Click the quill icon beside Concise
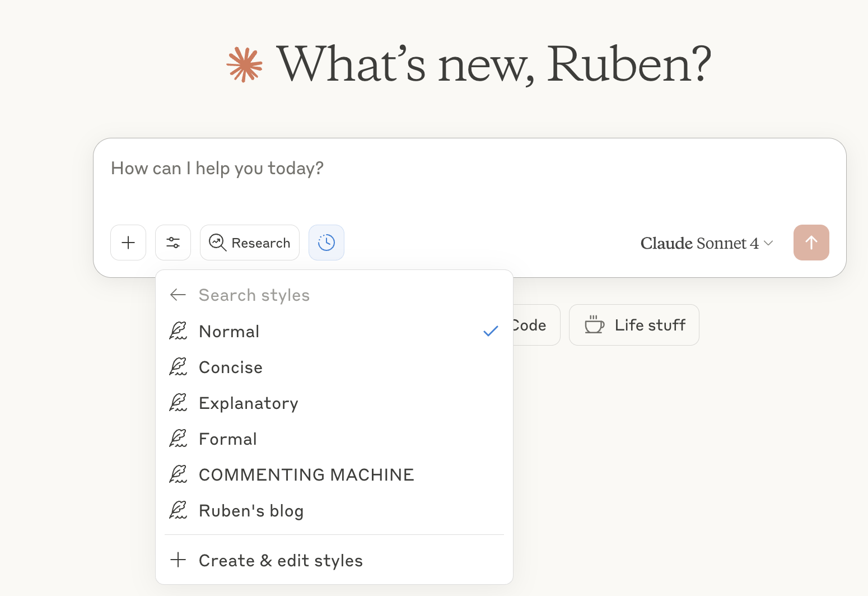The image size is (868, 596). pyautogui.click(x=178, y=367)
